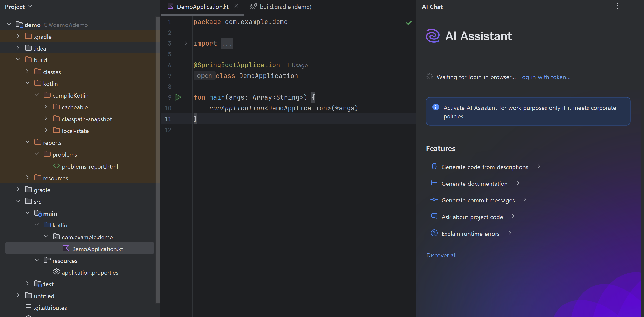The image size is (644, 317).
Task: Click Generate code from descriptions icon
Action: tap(434, 166)
